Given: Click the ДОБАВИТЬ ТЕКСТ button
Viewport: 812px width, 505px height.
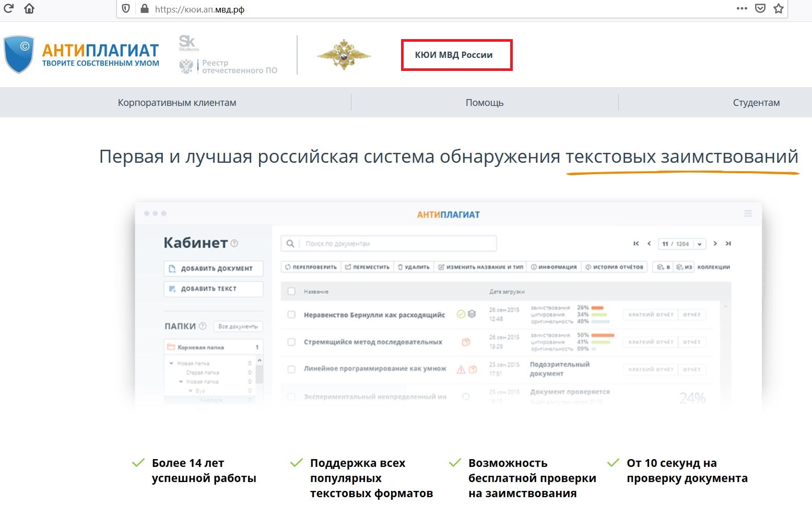Looking at the screenshot, I should 213,289.
